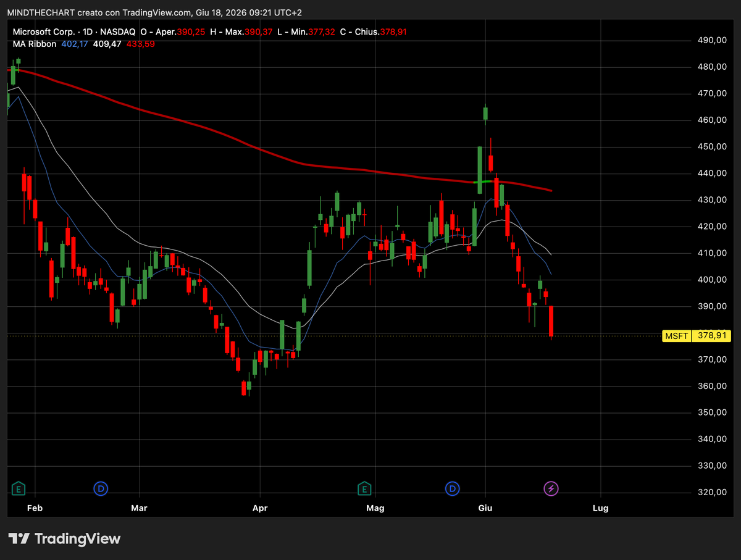This screenshot has height=560, width=741.
Task: Click the 420,00 price axis label
Action: coord(711,227)
